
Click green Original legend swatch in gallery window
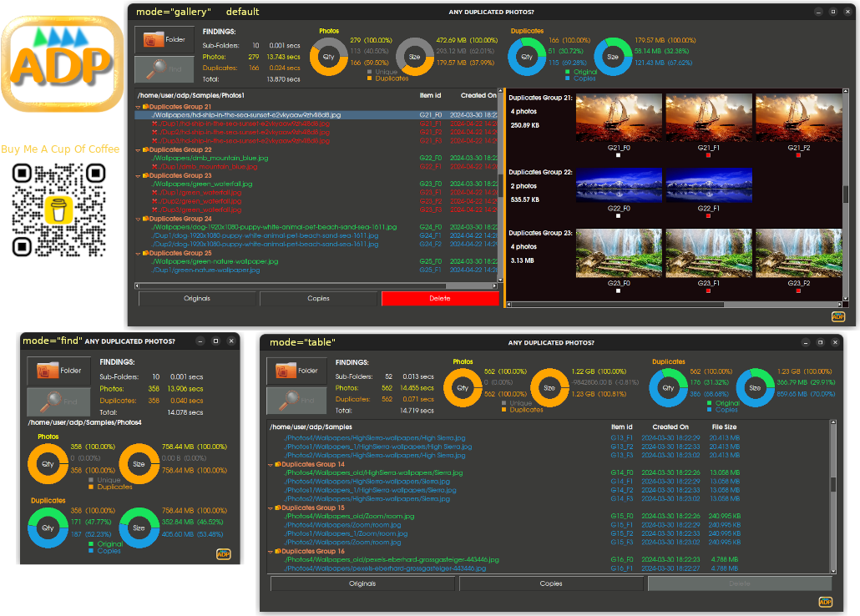coord(567,72)
